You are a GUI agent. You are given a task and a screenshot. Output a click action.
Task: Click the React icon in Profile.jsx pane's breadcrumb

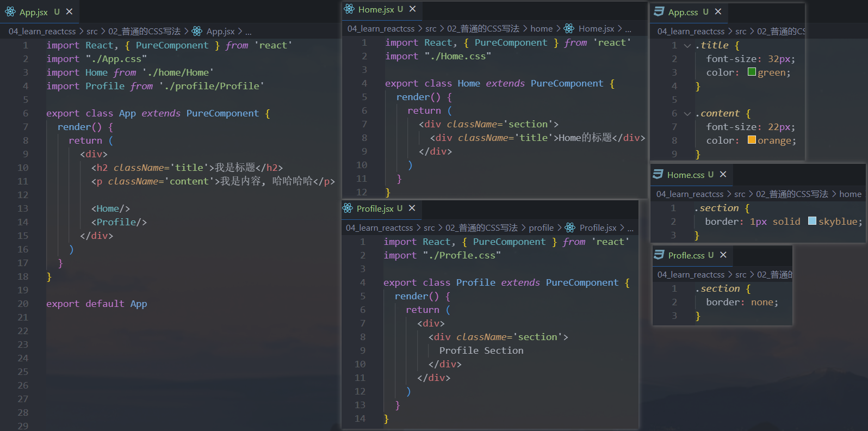[570, 227]
